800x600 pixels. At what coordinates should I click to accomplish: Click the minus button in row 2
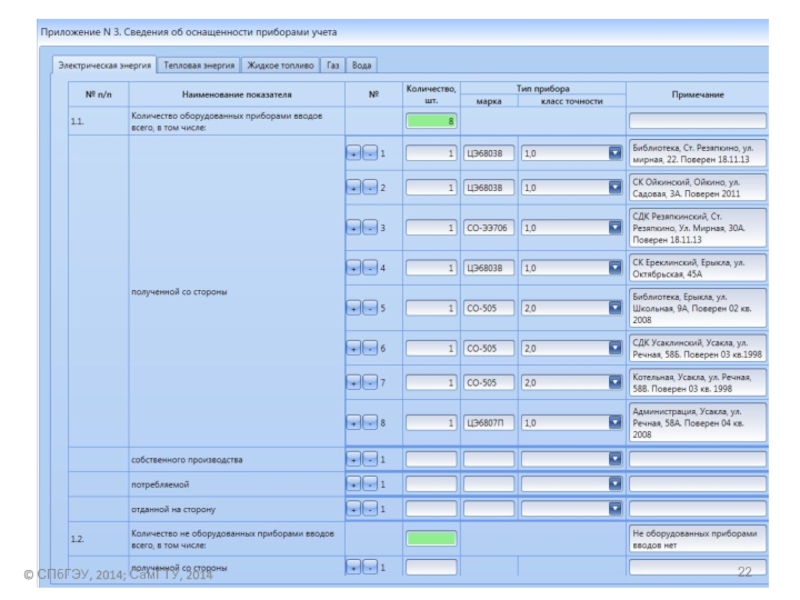click(369, 187)
